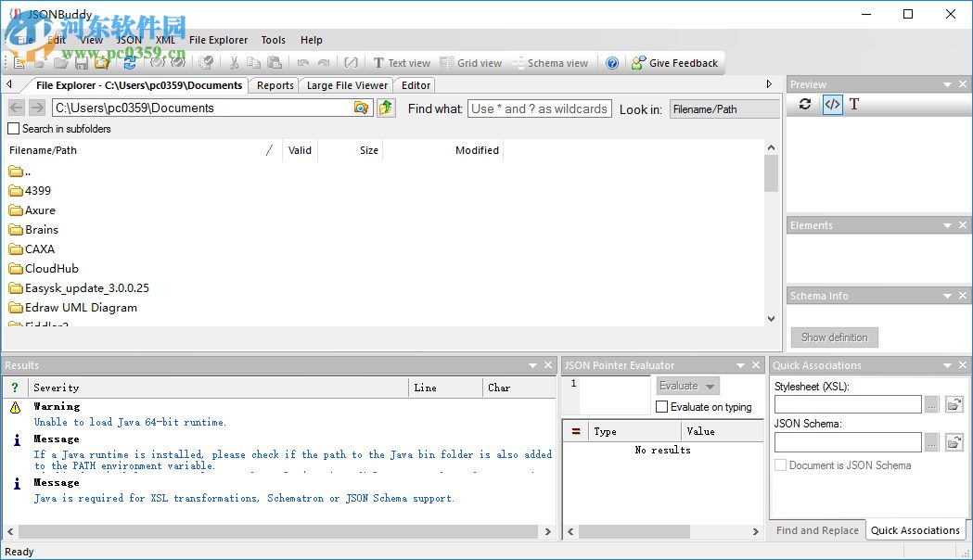Click the Paste icon in the toolbar
Screen dimensions: 973x560
274,63
